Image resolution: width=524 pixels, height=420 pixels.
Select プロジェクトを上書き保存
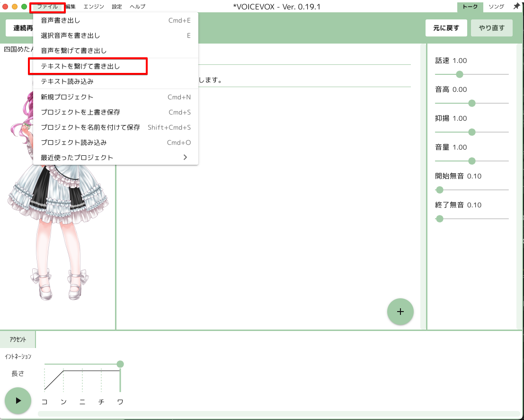[x=115, y=112]
